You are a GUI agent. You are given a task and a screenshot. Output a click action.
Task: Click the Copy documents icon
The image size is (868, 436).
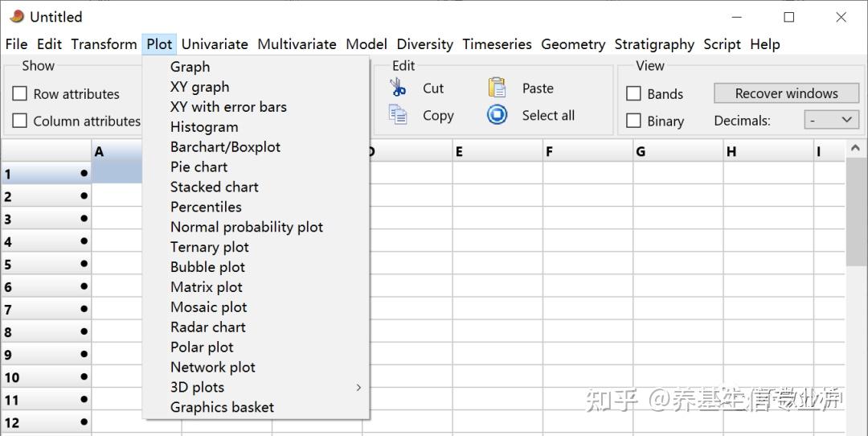coord(398,115)
